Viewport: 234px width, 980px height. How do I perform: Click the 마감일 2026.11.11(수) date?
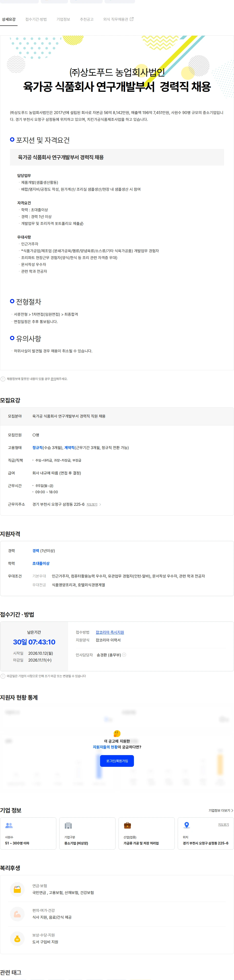tap(40, 660)
